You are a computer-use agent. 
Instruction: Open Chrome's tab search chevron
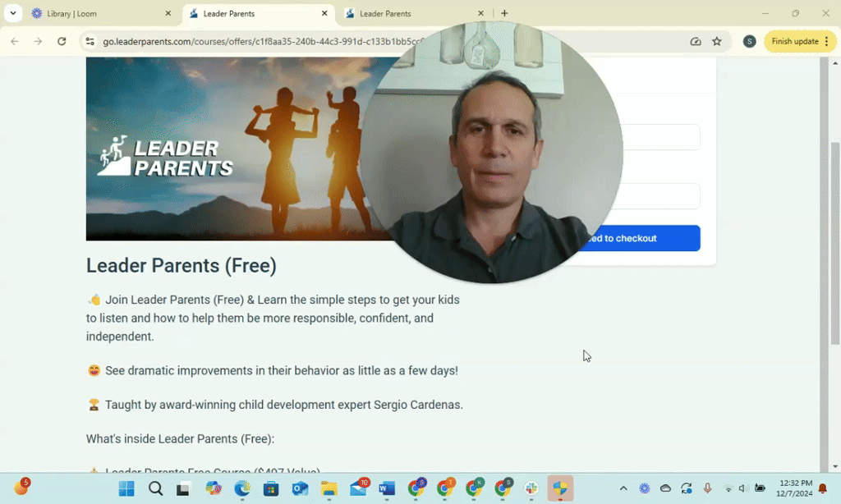[13, 13]
